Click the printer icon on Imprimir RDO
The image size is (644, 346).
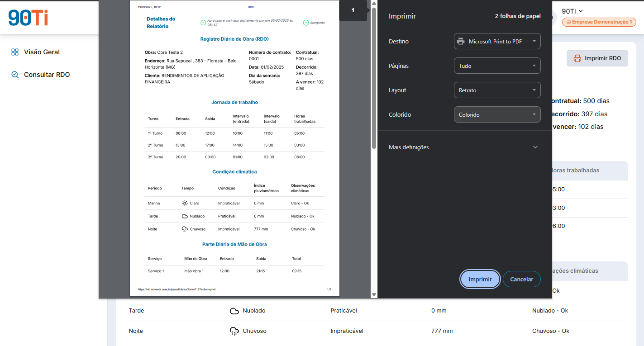click(577, 58)
